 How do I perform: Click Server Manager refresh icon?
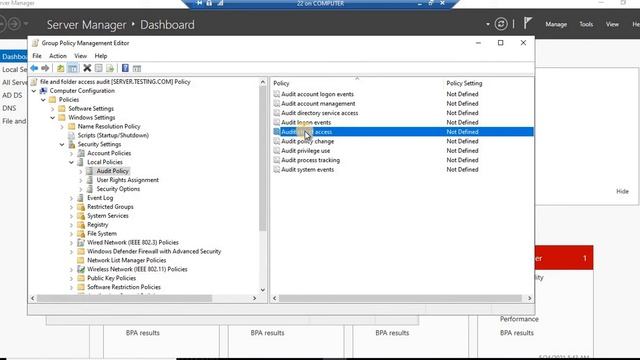[x=501, y=24]
